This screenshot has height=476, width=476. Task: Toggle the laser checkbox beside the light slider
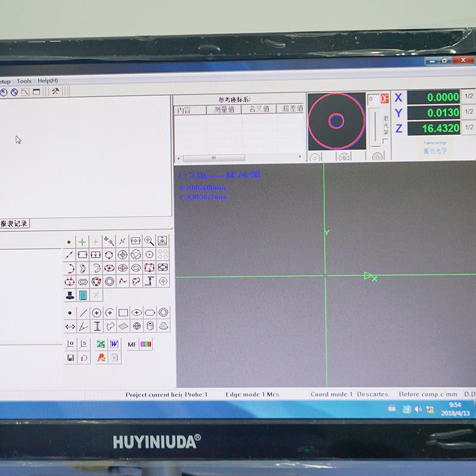point(385,140)
